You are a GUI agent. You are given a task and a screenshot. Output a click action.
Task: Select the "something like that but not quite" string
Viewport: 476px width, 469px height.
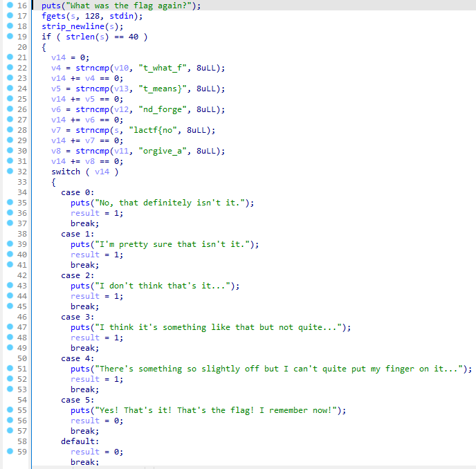[x=219, y=327]
